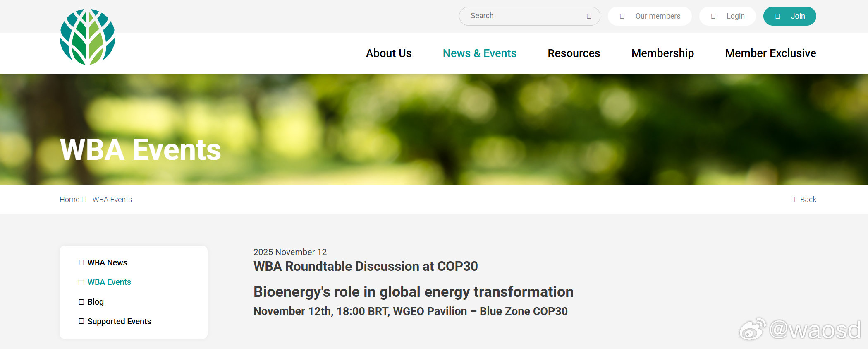Go to the Home breadcrumb link
This screenshot has width=868, height=349.
(69, 200)
